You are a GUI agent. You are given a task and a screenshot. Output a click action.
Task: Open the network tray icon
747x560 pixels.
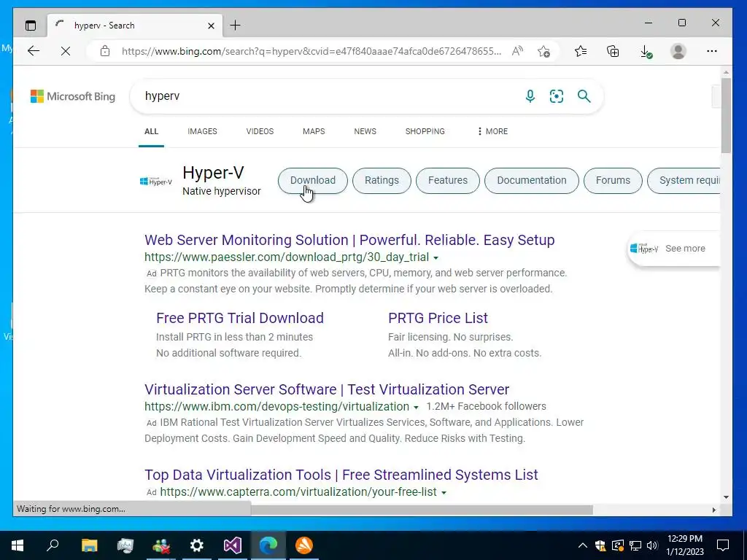(x=635, y=545)
